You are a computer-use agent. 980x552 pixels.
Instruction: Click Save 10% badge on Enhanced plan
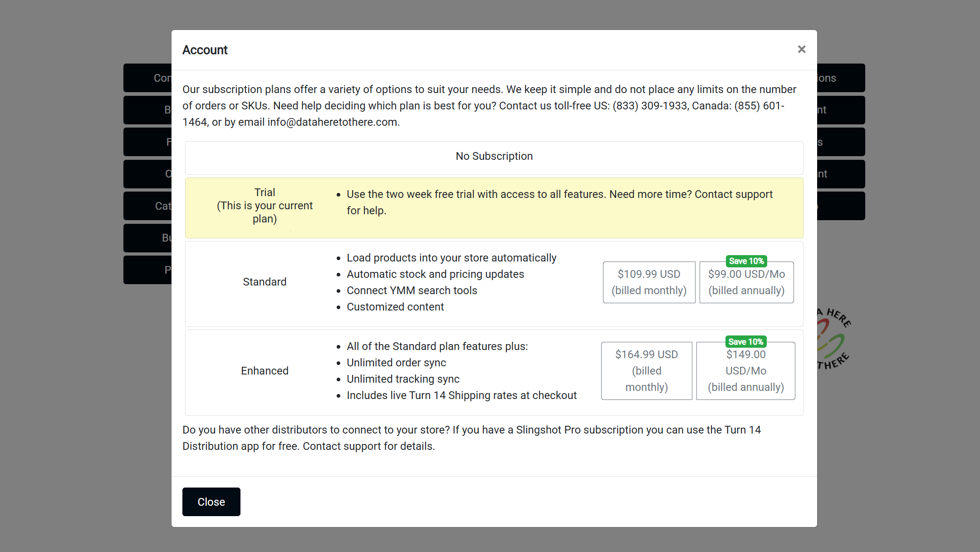746,342
